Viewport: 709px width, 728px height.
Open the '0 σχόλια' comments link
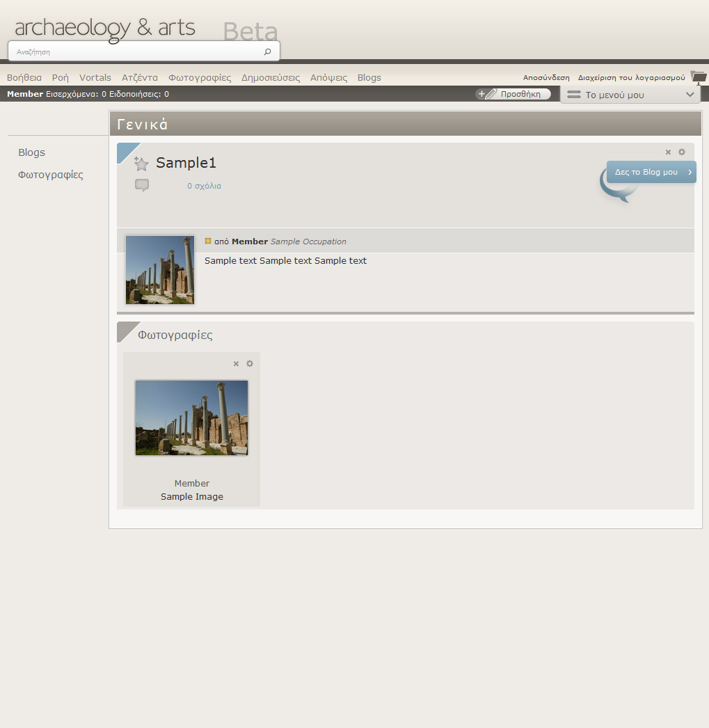coord(204,186)
